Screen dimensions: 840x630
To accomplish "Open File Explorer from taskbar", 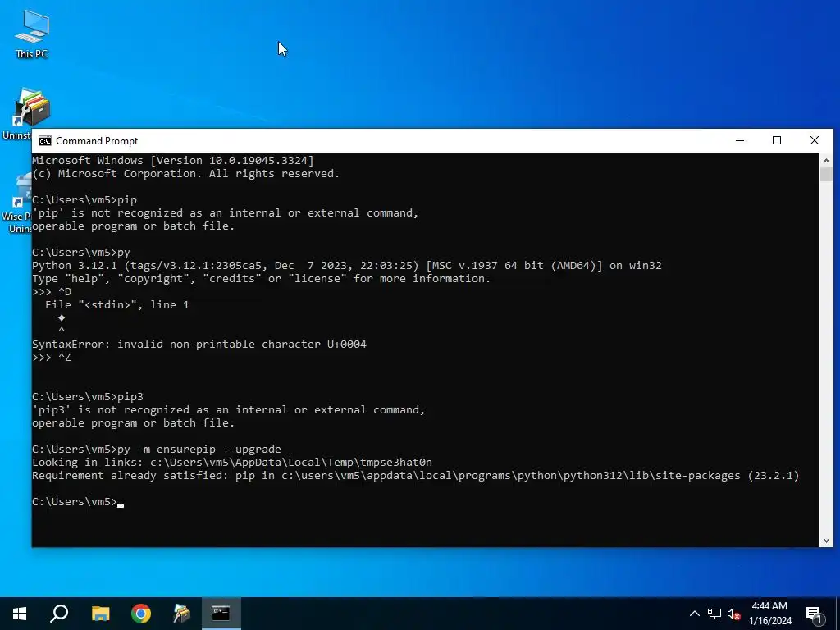I will coord(100,614).
